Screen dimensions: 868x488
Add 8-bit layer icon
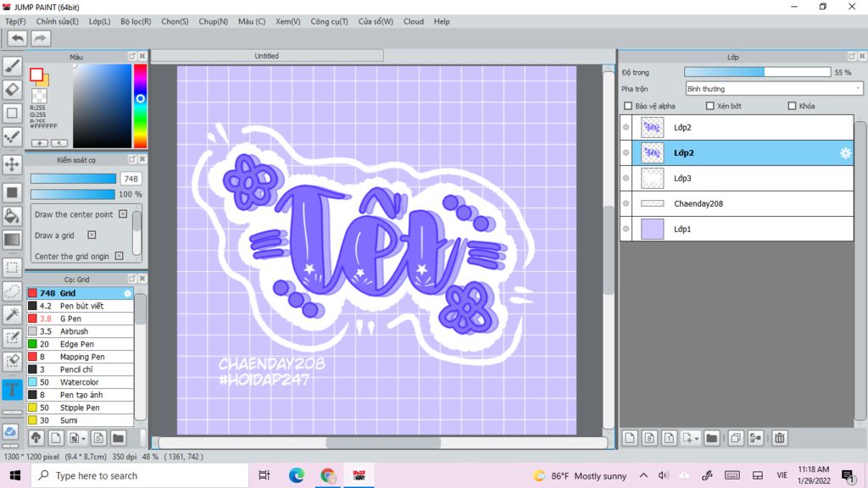[649, 438]
